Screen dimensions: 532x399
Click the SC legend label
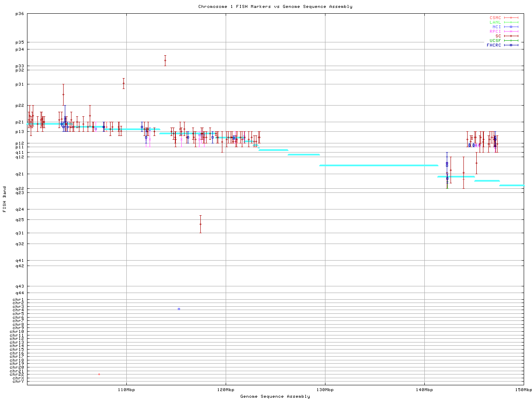[498, 36]
